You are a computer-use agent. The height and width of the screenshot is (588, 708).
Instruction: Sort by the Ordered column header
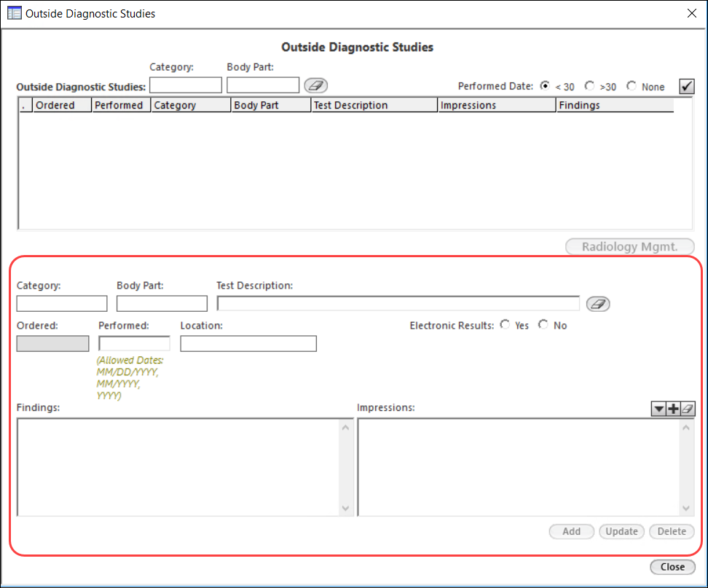pos(62,105)
